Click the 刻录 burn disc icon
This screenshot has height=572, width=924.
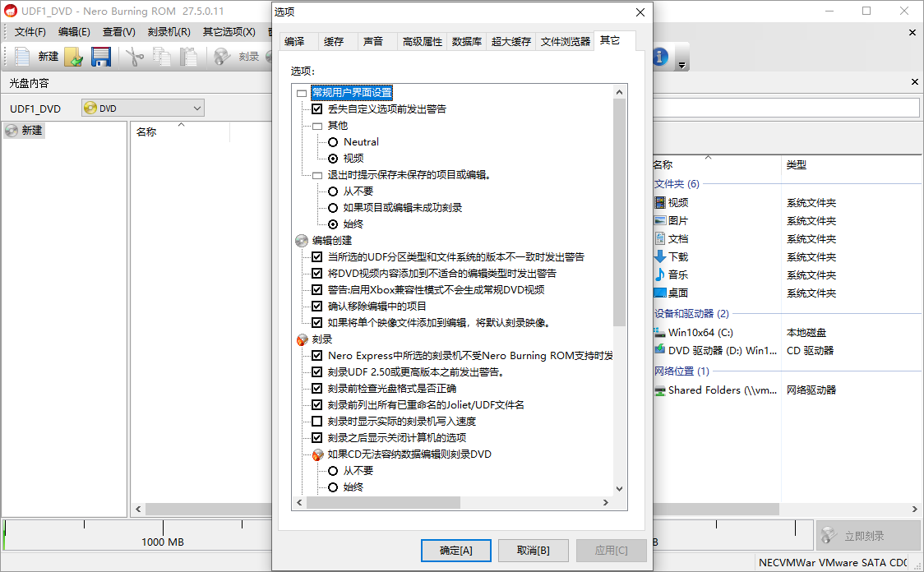pyautogui.click(x=221, y=57)
